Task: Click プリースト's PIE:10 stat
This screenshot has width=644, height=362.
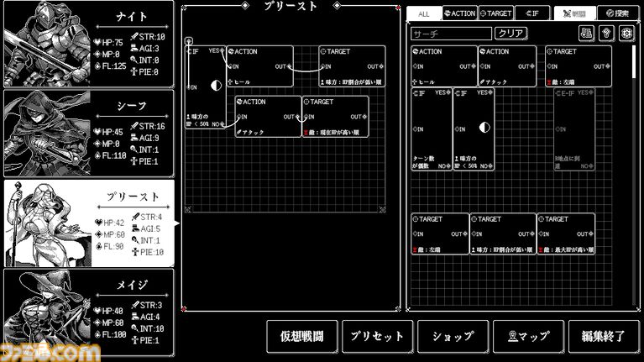Action: tap(148, 252)
